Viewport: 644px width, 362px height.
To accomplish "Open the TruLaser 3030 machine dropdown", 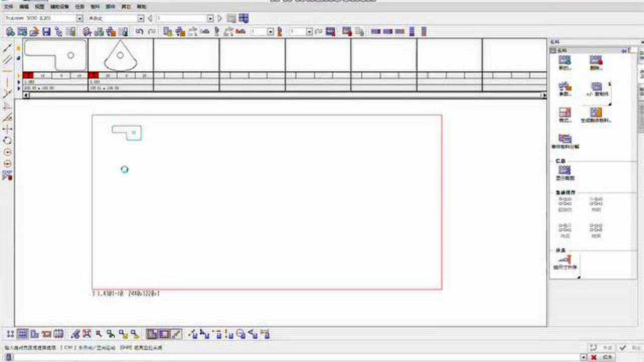I will pos(79,19).
